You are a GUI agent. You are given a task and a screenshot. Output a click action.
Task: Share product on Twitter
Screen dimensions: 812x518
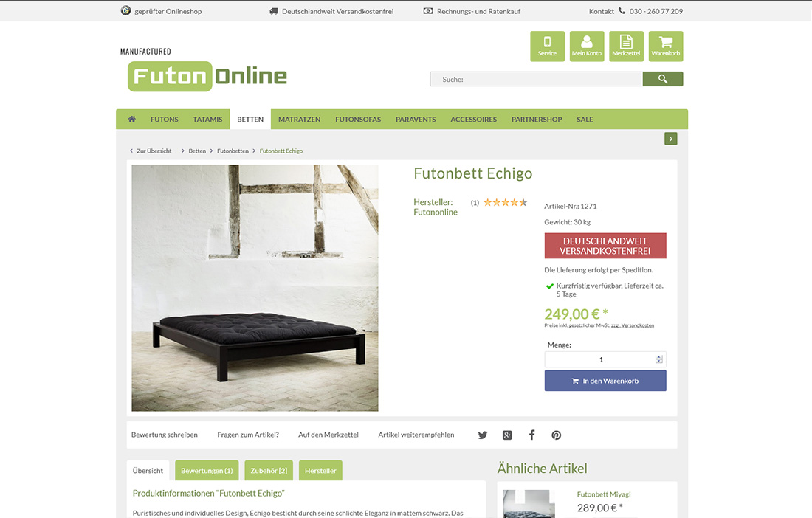point(482,435)
